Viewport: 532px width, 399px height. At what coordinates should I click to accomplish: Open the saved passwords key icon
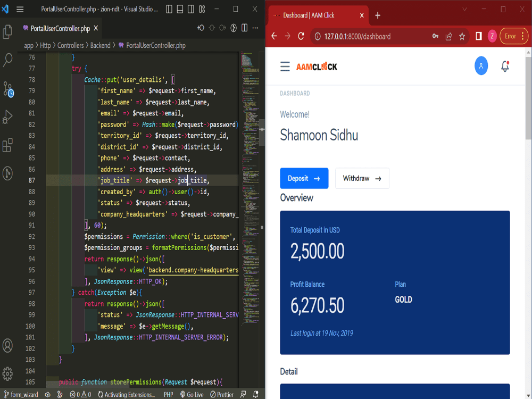click(435, 36)
